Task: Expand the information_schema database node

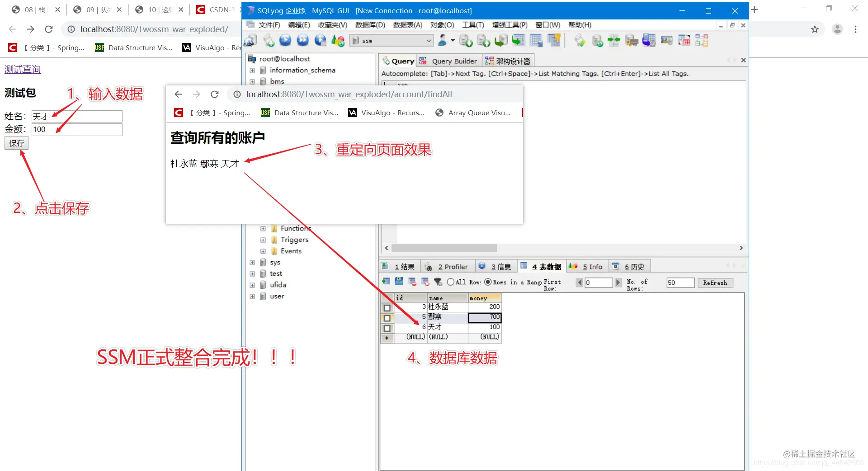Action: (x=252, y=71)
